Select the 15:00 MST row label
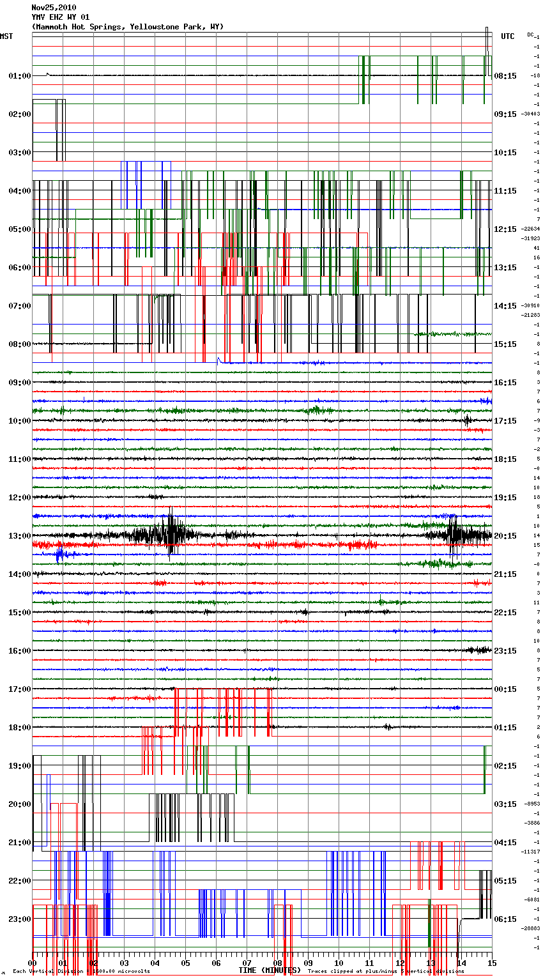 click(x=20, y=613)
